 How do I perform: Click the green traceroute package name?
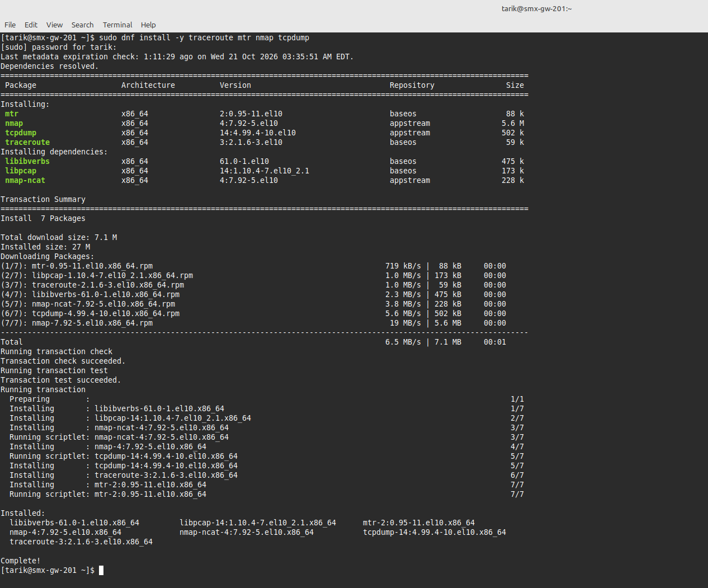[x=27, y=142]
